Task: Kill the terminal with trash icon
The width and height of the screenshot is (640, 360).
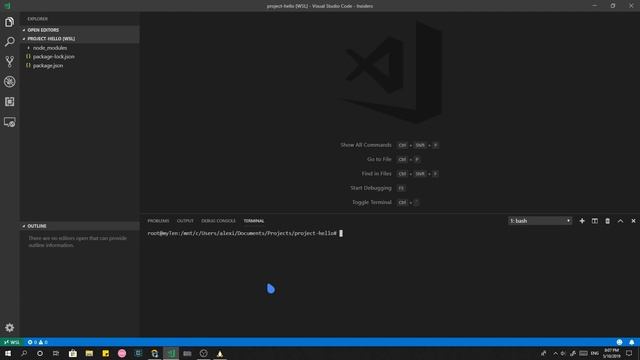Action: coord(607,221)
